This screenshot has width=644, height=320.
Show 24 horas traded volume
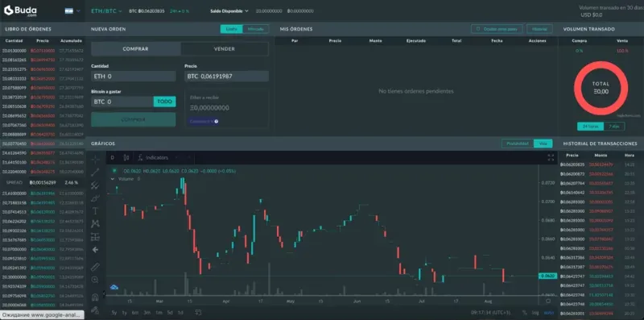[590, 127]
